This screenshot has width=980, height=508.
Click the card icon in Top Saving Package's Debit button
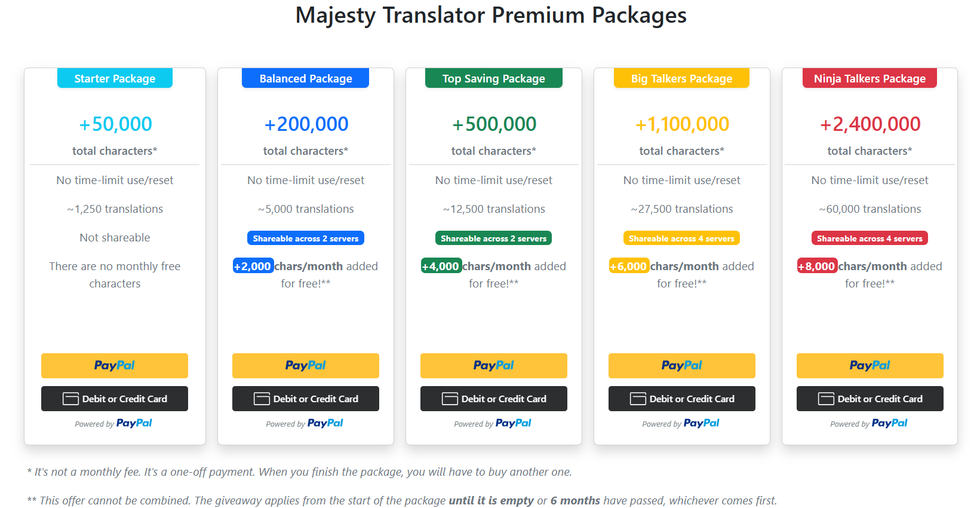coord(450,399)
